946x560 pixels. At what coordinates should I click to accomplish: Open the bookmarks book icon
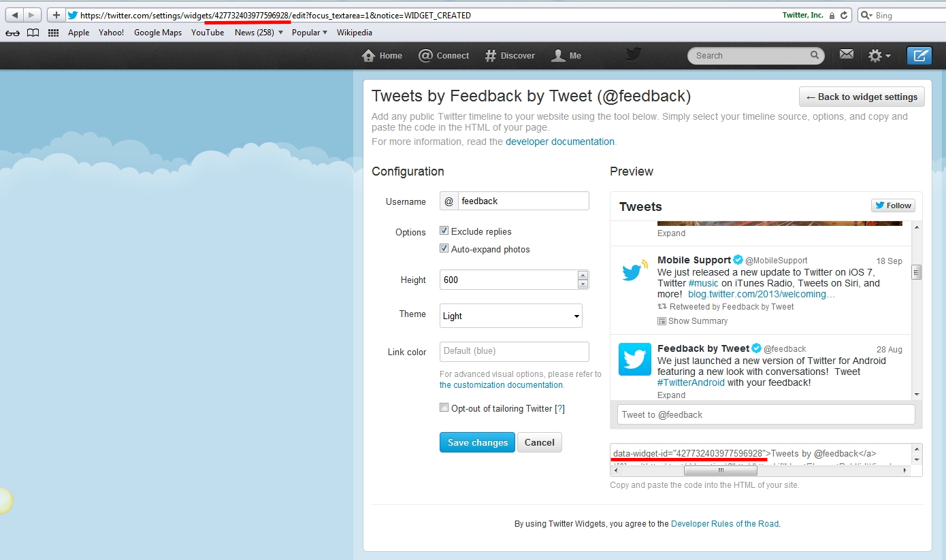[x=33, y=33]
